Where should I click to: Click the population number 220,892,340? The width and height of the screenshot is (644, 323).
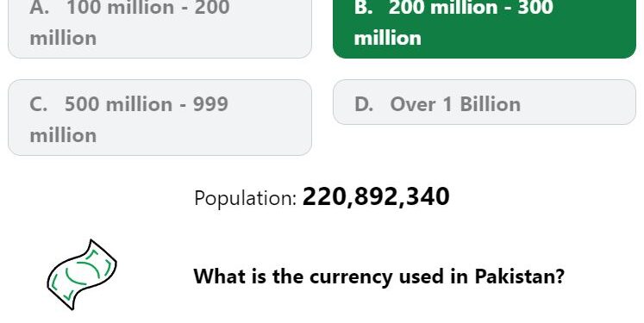coord(376,196)
